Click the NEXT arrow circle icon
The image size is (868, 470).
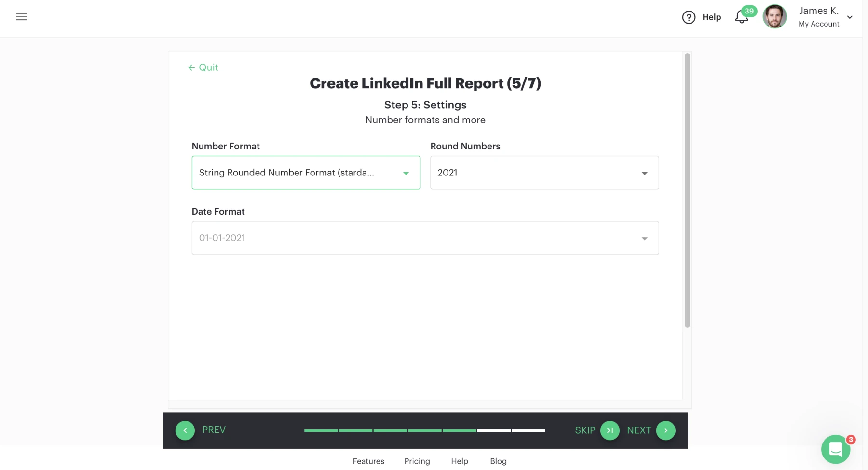click(666, 430)
